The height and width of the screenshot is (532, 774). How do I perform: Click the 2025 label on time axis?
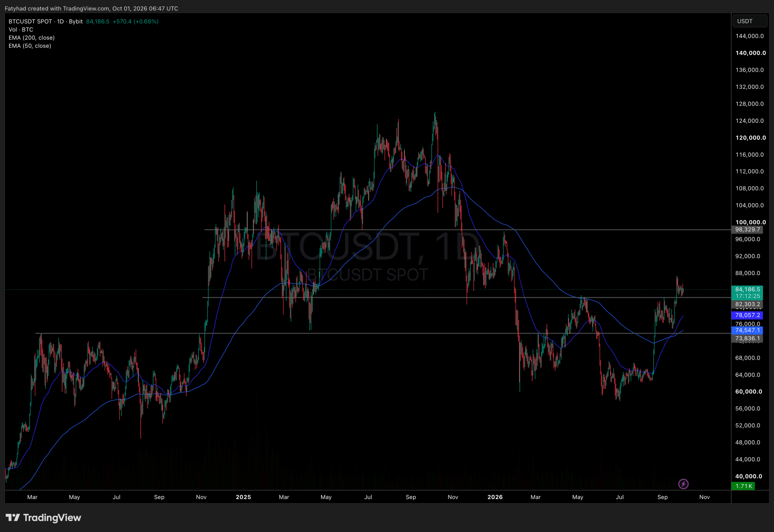pos(243,497)
